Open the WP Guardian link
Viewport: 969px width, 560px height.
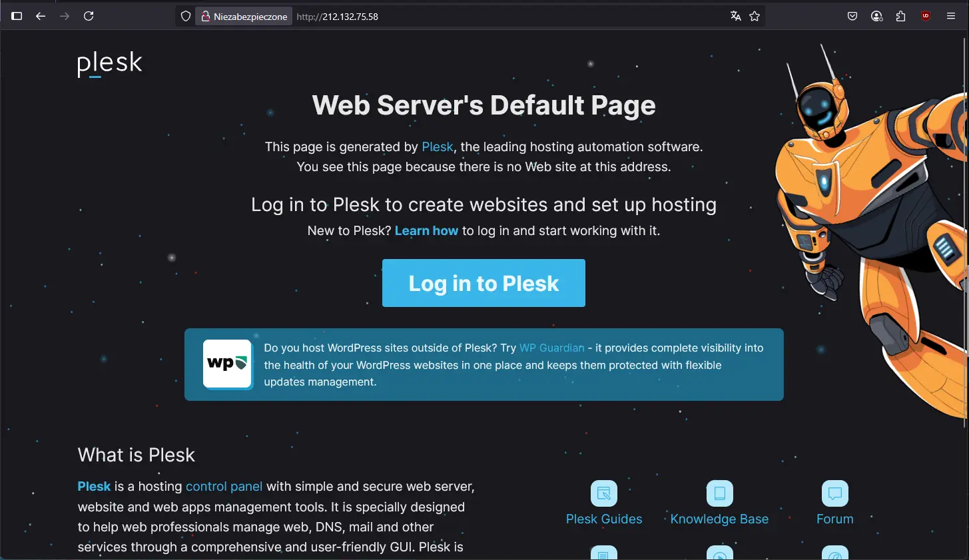tap(551, 348)
